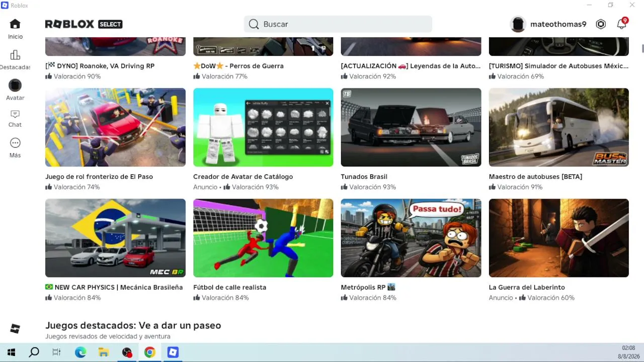
Task: Click the page's vertical scrollbar thumb
Action: pos(642,48)
